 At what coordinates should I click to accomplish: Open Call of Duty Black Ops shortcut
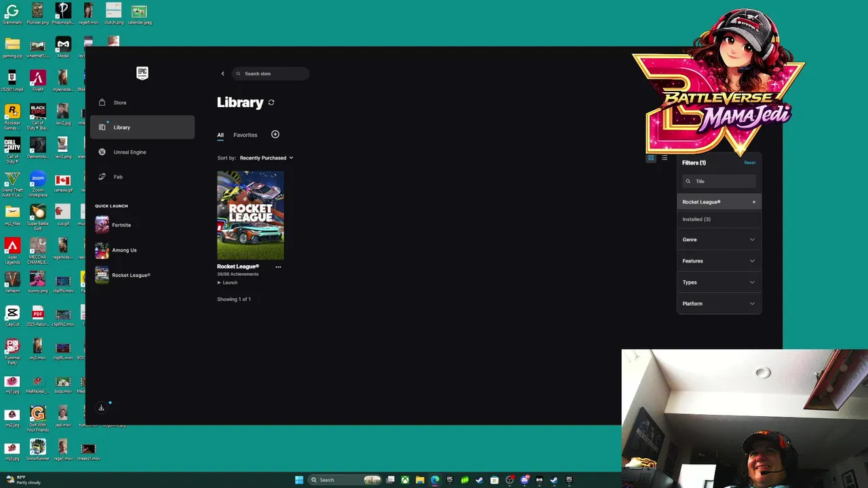coord(38,116)
